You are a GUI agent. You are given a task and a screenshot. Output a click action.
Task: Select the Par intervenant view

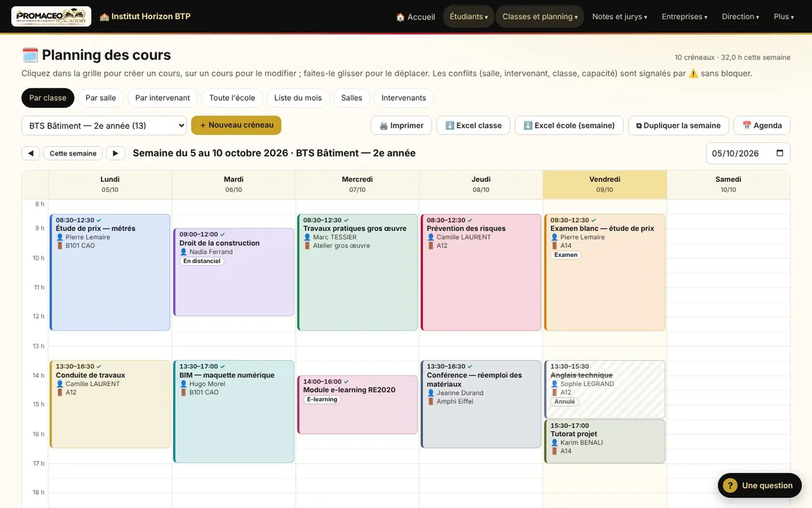[x=162, y=98]
